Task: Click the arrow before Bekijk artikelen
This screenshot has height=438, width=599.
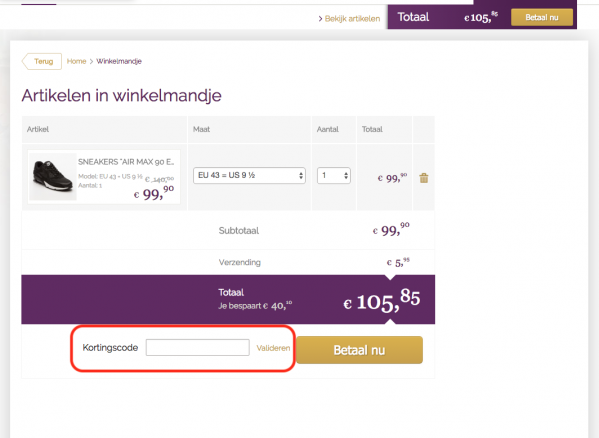Action: tap(320, 19)
